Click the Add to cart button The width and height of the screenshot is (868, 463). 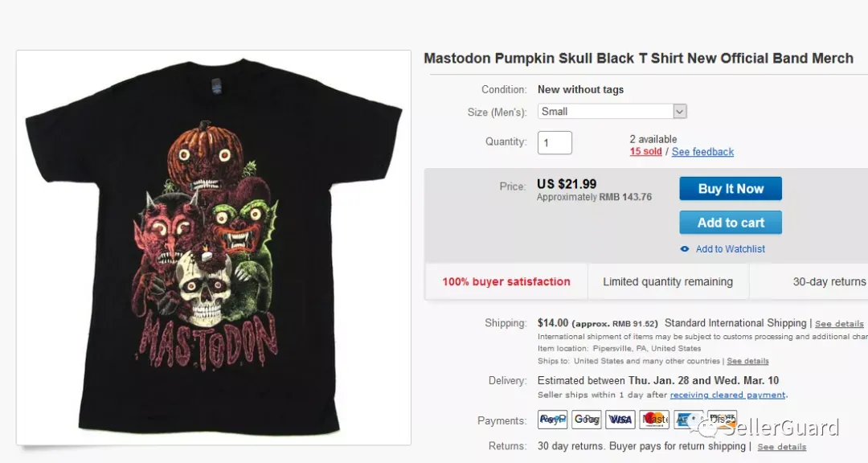pyautogui.click(x=731, y=222)
